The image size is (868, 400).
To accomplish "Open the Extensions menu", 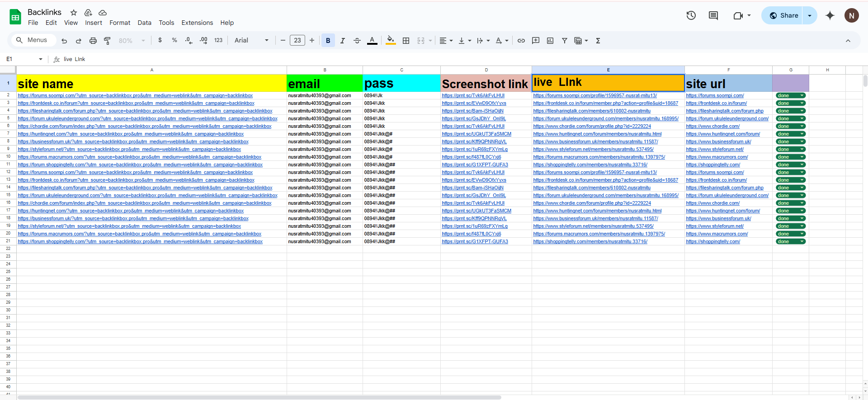I will tap(197, 23).
